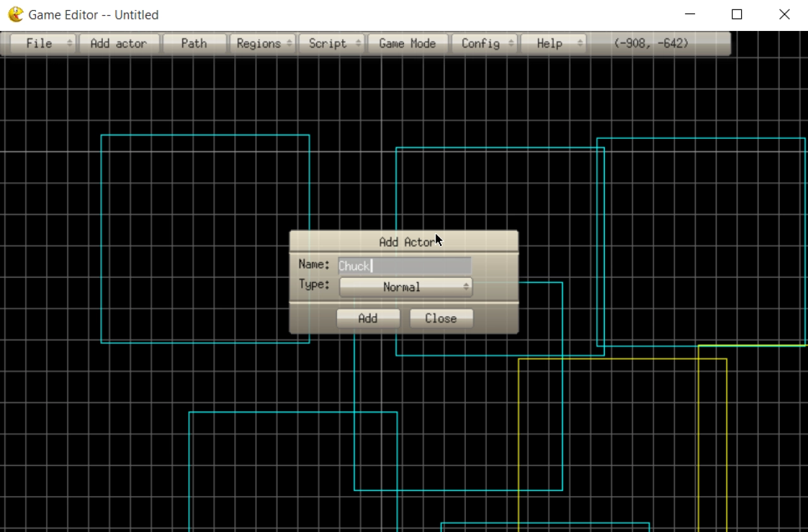Maximize the Game Editor window
Viewport: 808px width, 532px height.
click(x=737, y=15)
